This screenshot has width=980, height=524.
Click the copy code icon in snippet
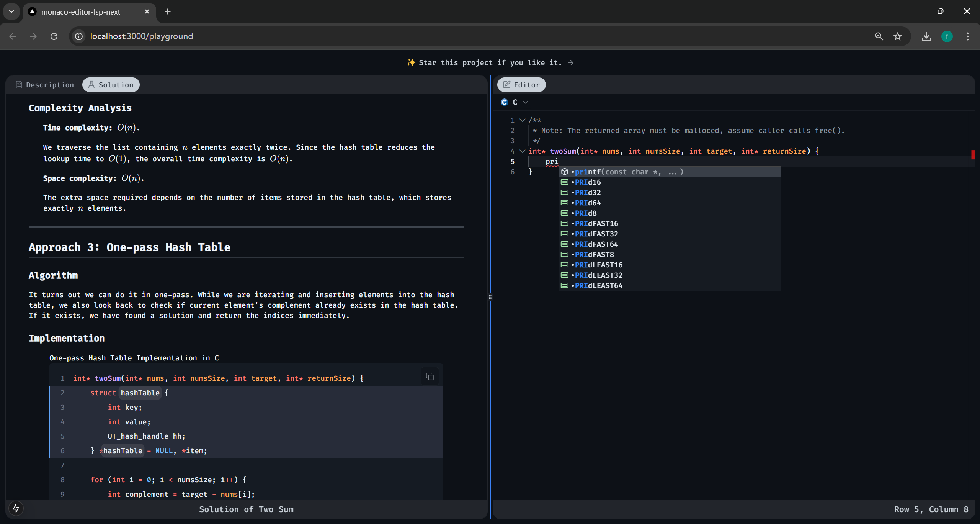pos(430,377)
